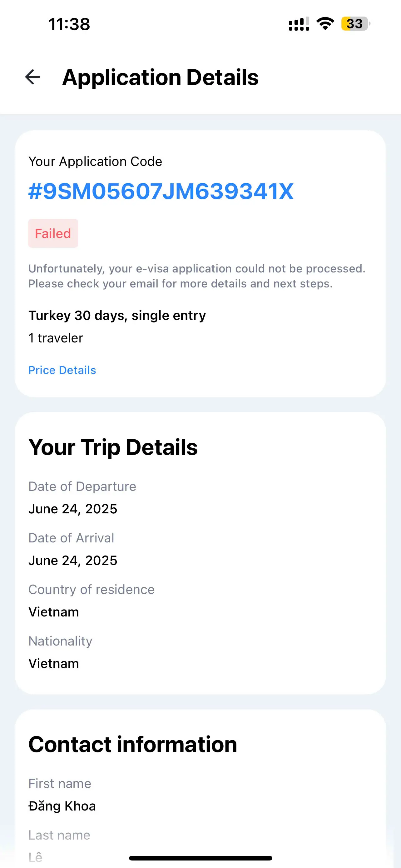
Task: Tap the Last name Lê value
Action: (35, 857)
